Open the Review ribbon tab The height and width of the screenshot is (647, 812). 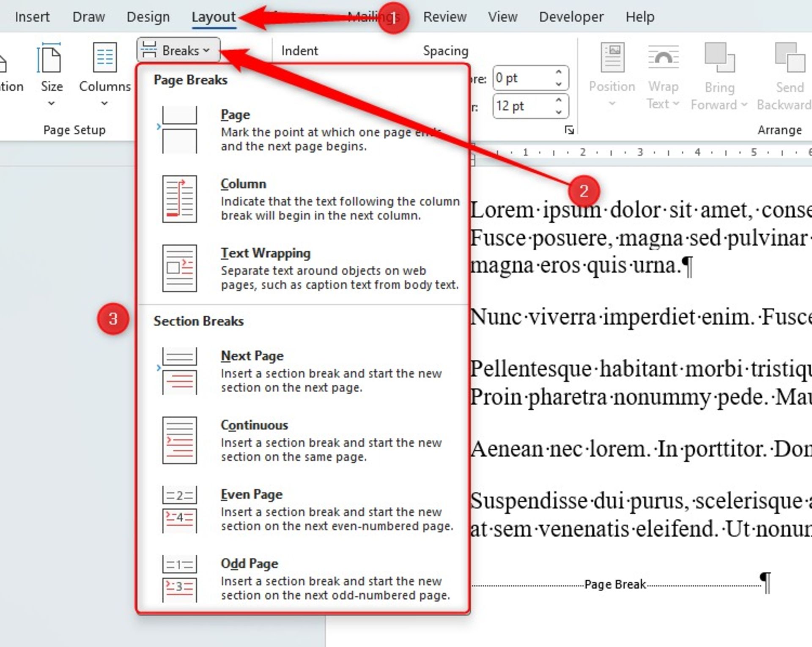pos(444,17)
